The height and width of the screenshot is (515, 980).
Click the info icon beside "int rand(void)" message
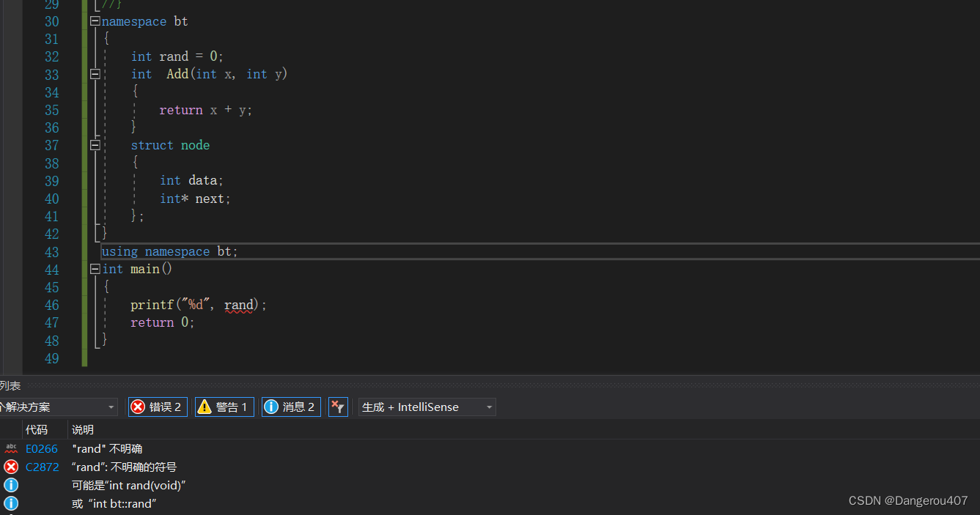click(x=11, y=485)
